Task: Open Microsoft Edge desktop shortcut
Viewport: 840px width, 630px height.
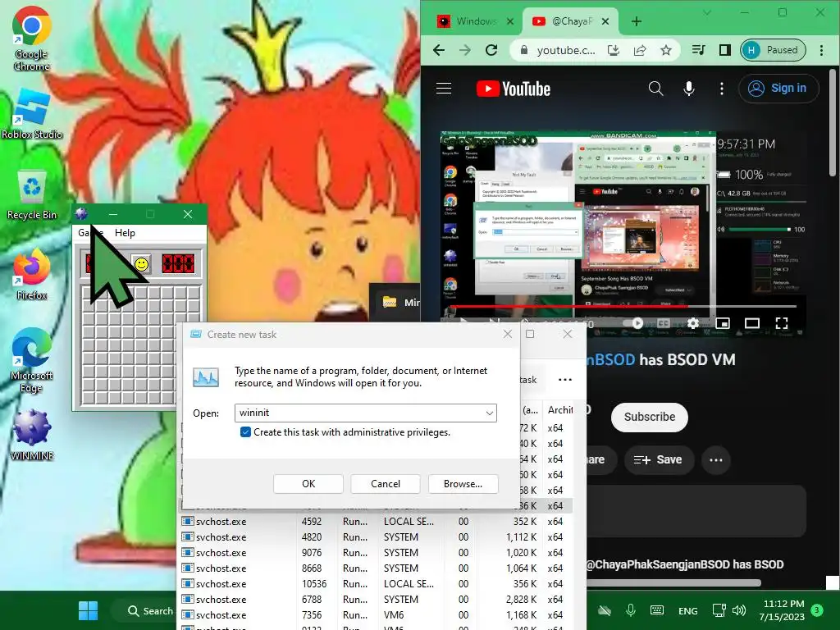Action: point(32,361)
